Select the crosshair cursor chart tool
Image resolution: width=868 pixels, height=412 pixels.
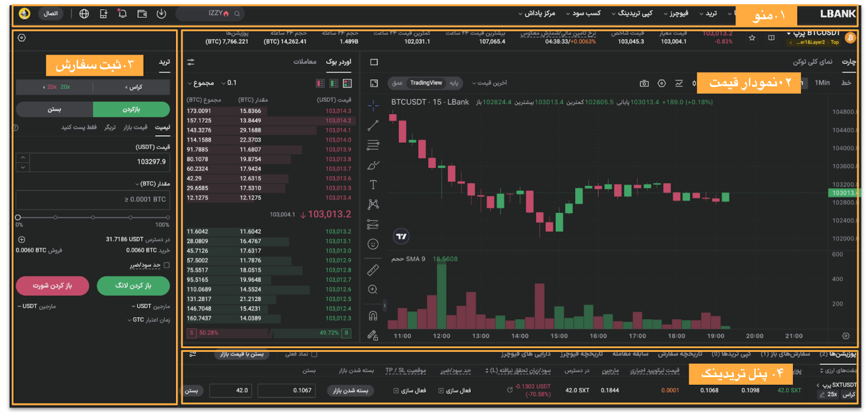pos(373,105)
